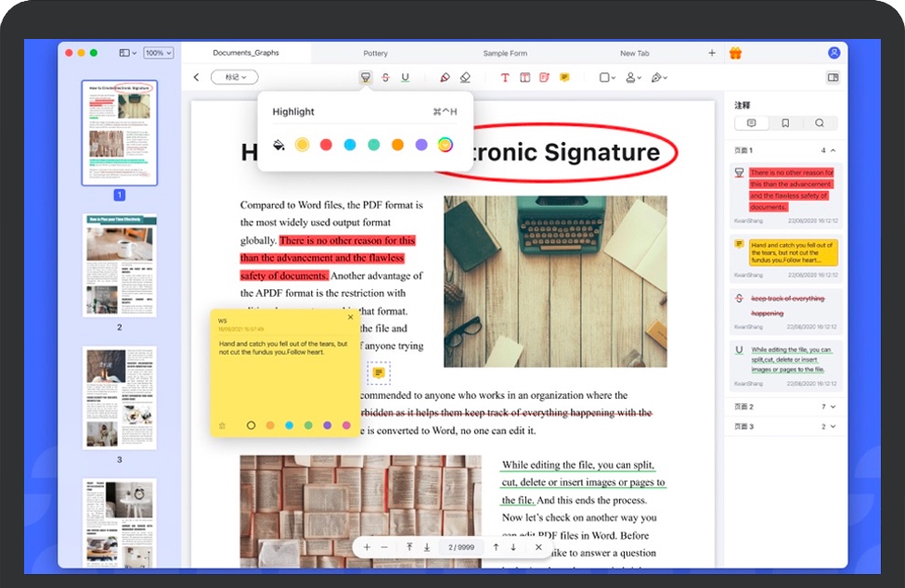Pick the Eraser tool in toolbar
The height and width of the screenshot is (588, 905).
[465, 78]
